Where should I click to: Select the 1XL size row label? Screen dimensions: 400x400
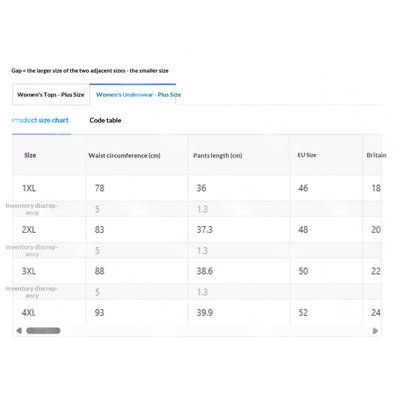pyautogui.click(x=29, y=188)
